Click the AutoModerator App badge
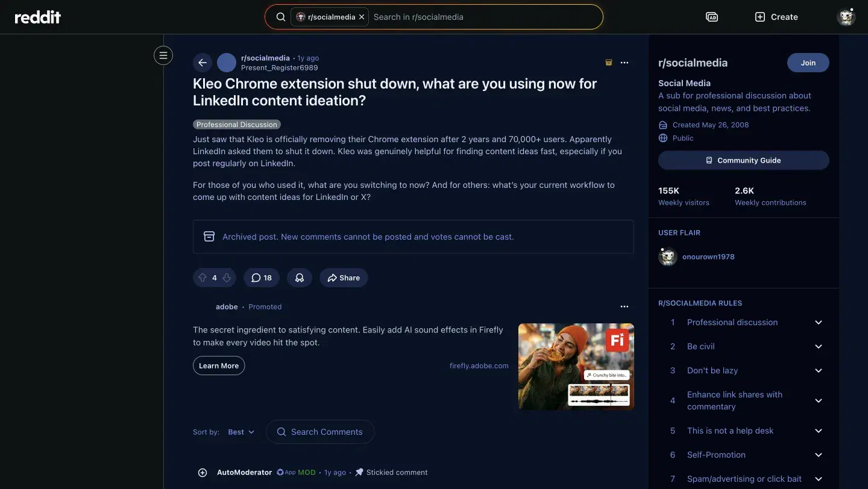This screenshot has width=868, height=489. (x=286, y=472)
